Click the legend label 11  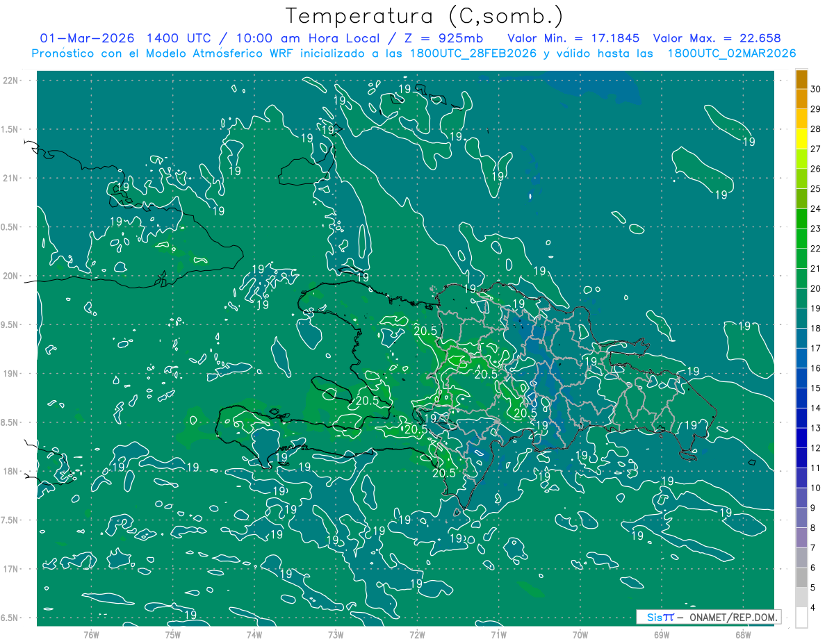point(816,468)
